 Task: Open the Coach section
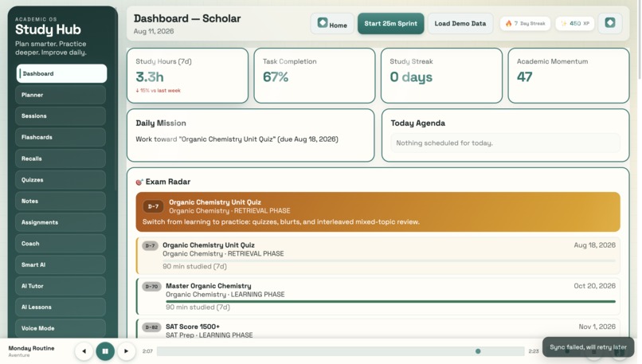(x=61, y=244)
